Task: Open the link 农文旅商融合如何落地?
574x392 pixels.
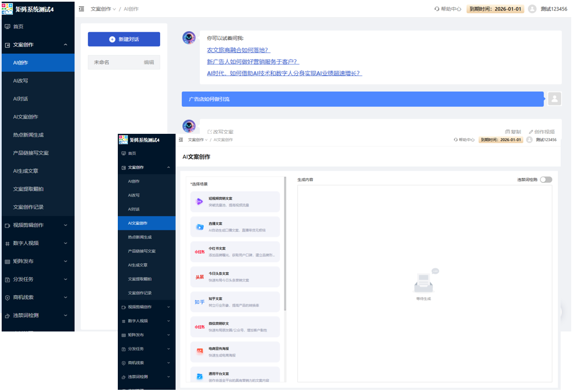Action: [238, 50]
